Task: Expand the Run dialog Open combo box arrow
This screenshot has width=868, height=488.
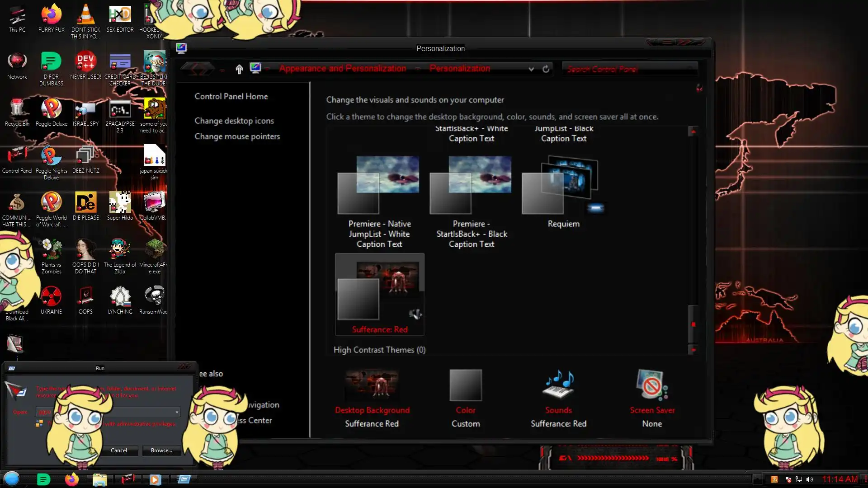Action: click(177, 412)
